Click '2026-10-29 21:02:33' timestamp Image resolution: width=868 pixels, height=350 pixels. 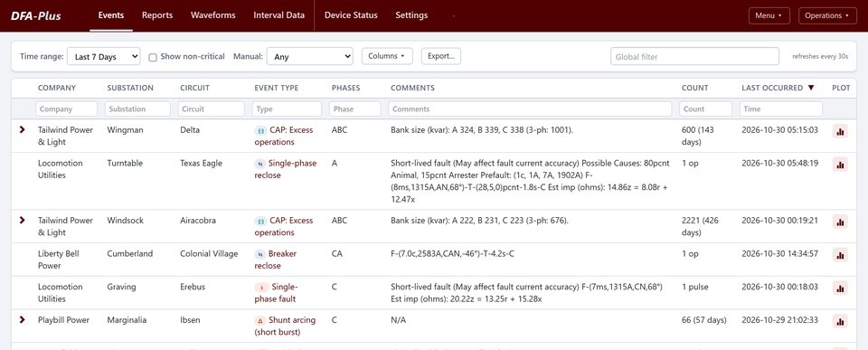[x=779, y=320]
